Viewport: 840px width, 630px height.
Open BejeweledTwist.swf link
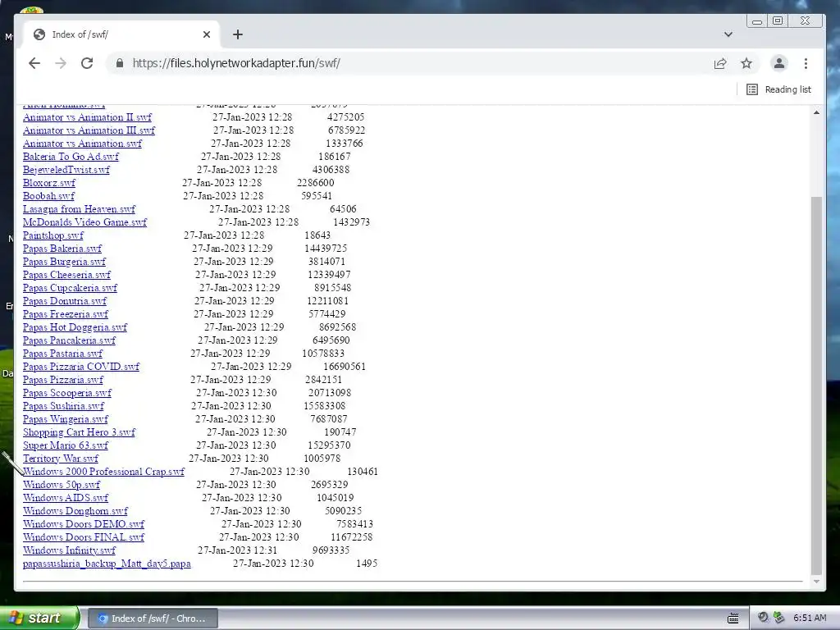[66, 170]
